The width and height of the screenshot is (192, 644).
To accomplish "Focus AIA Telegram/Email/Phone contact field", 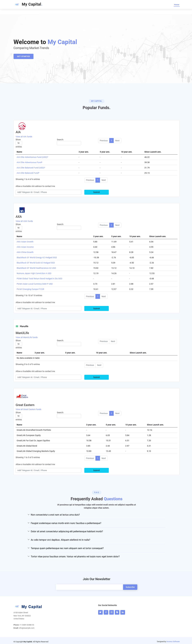I will (x=48, y=192).
